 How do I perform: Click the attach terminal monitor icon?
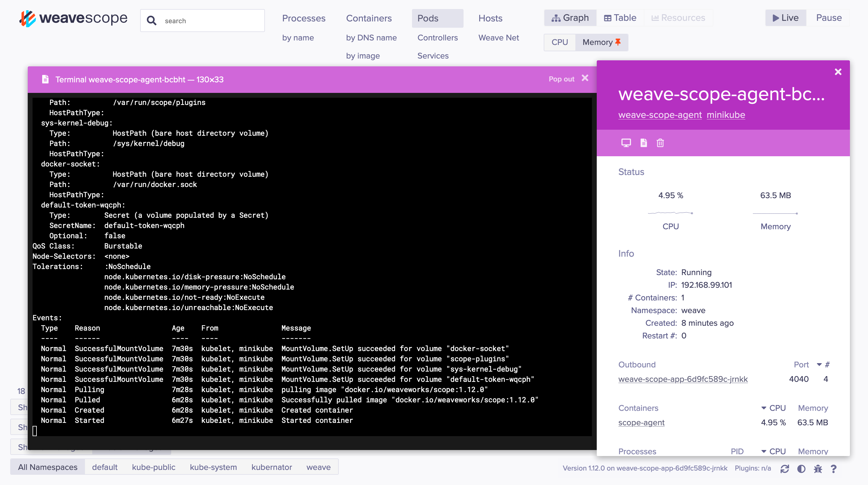tap(626, 143)
